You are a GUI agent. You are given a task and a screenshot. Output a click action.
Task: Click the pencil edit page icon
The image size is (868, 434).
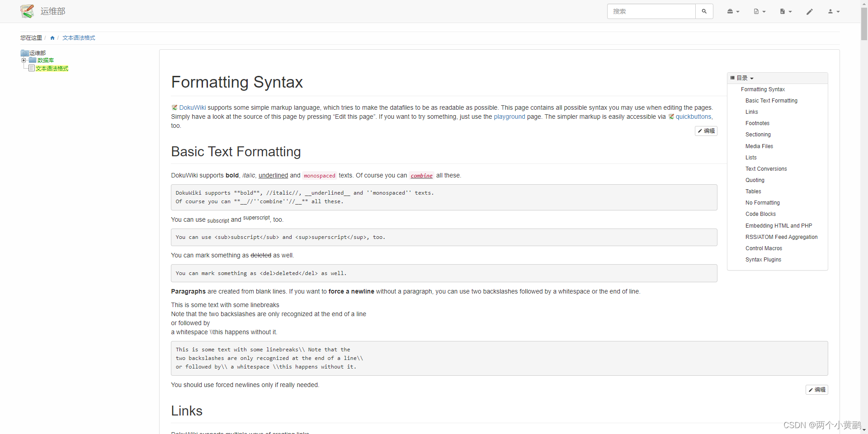(810, 11)
